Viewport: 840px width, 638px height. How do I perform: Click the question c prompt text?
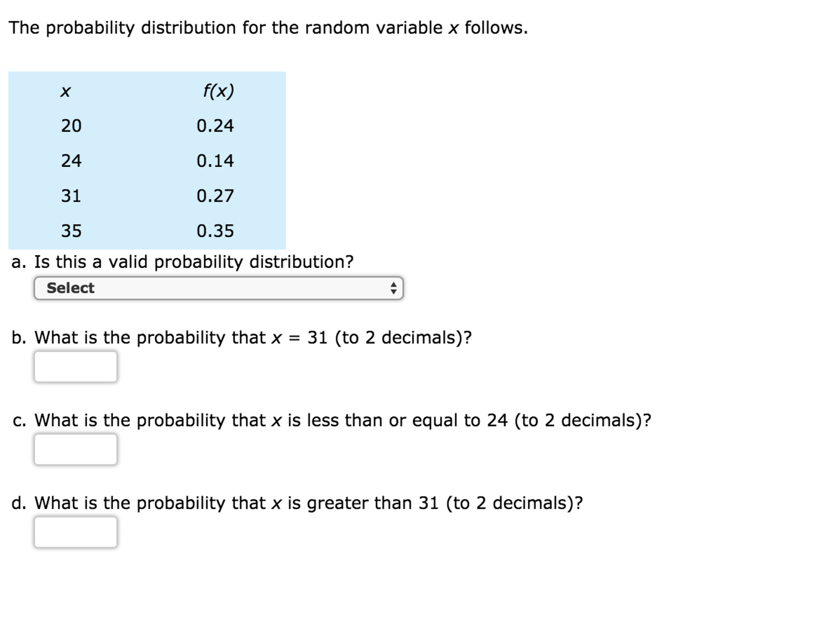(x=328, y=420)
